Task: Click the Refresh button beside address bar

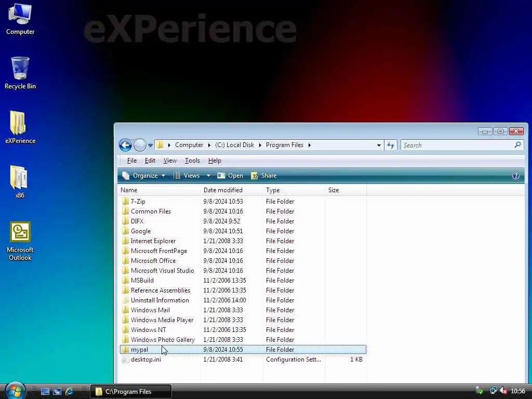Action: [391, 145]
